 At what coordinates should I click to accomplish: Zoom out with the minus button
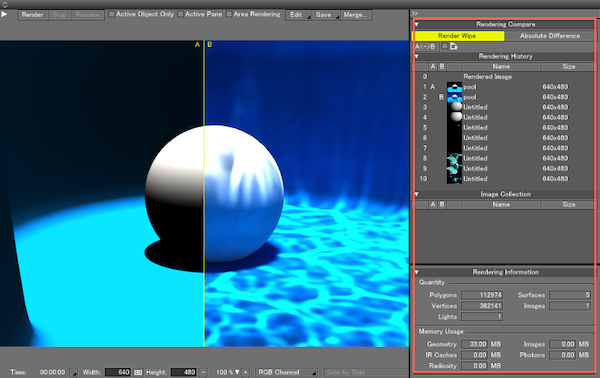[204, 372]
